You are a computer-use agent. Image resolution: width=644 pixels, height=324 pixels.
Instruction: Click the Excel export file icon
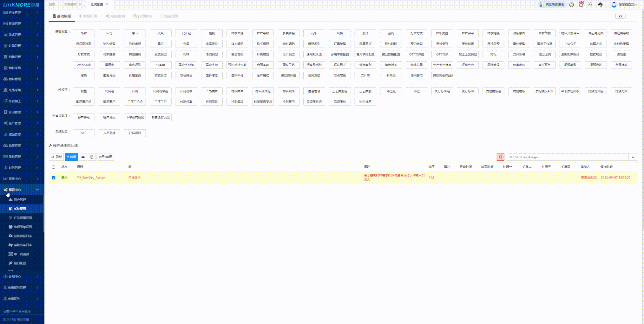click(92, 157)
